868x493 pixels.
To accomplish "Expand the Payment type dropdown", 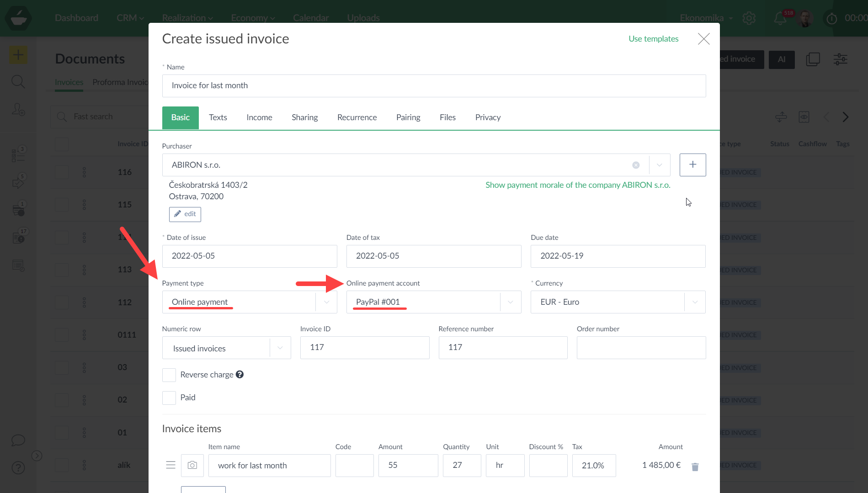I will click(326, 302).
